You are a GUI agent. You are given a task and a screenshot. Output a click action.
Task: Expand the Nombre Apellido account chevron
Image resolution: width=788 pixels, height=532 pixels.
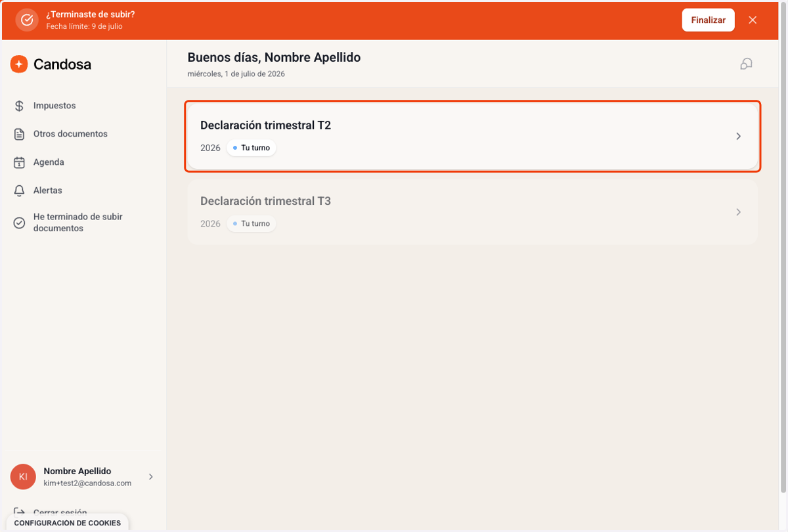click(150, 477)
